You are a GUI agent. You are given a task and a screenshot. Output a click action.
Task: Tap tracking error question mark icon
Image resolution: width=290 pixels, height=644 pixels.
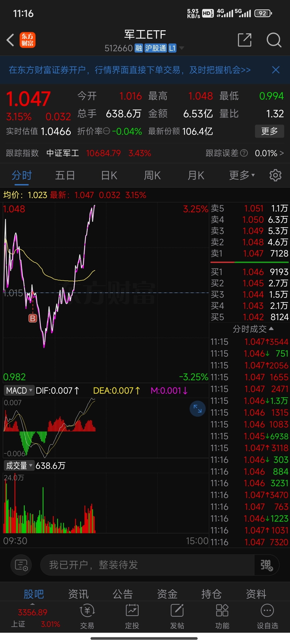coord(244,153)
